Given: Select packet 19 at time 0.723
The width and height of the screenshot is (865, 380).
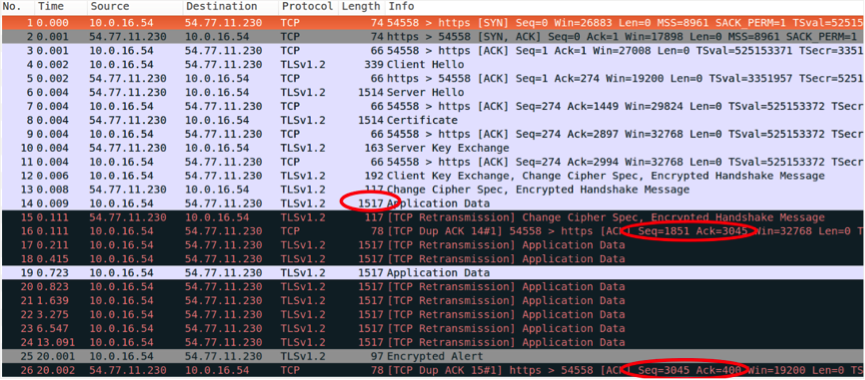Looking at the screenshot, I should click(x=432, y=272).
